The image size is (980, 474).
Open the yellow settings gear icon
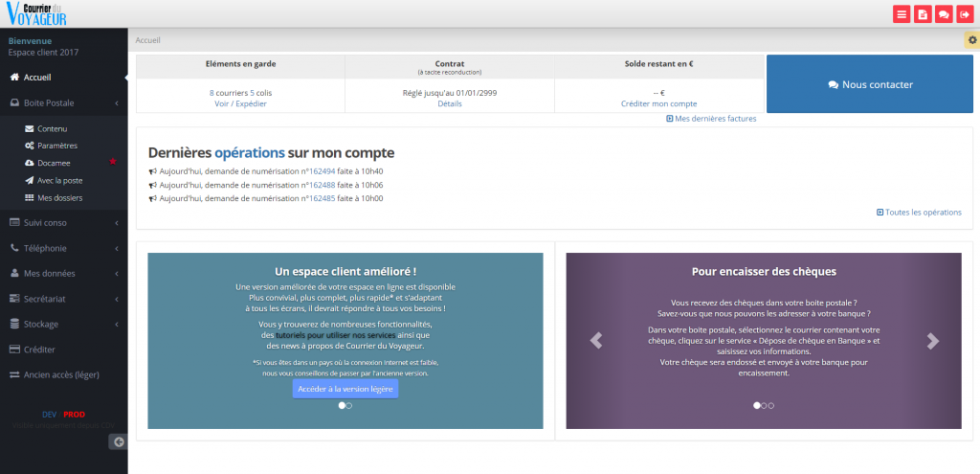tap(972, 40)
